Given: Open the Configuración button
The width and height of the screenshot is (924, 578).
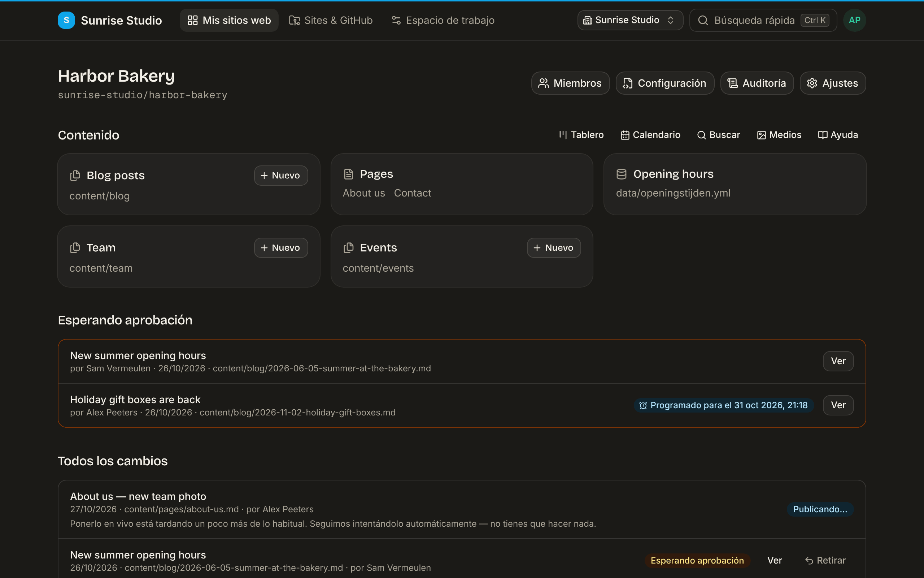Looking at the screenshot, I should (x=665, y=83).
